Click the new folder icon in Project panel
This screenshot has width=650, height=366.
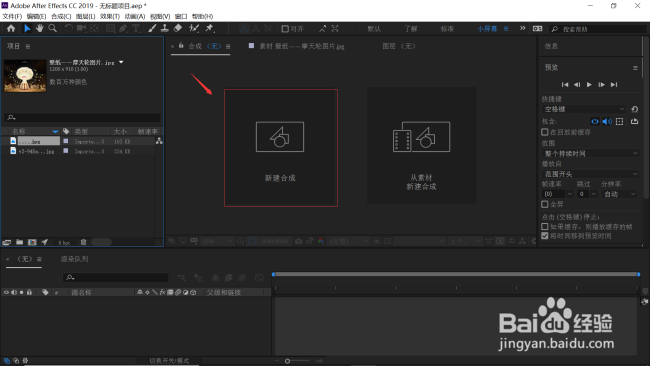tap(19, 242)
